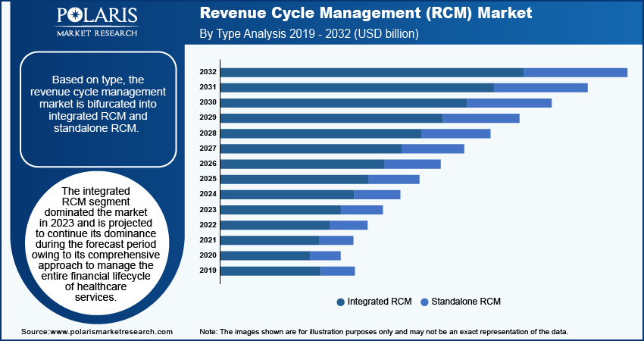
Task: Click the 2024 Integrated RCM bar segment
Action: (287, 195)
